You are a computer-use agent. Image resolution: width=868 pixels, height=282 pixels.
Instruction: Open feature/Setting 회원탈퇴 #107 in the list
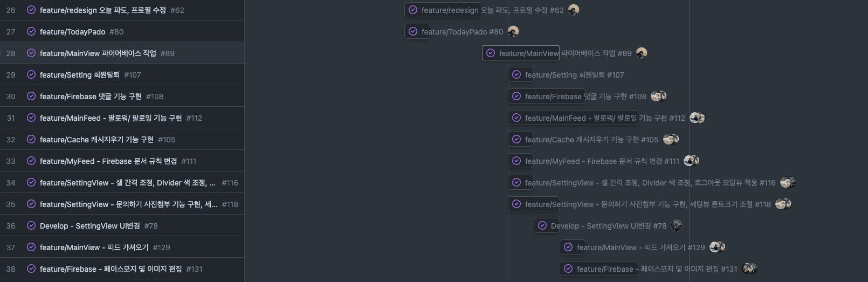click(x=79, y=75)
